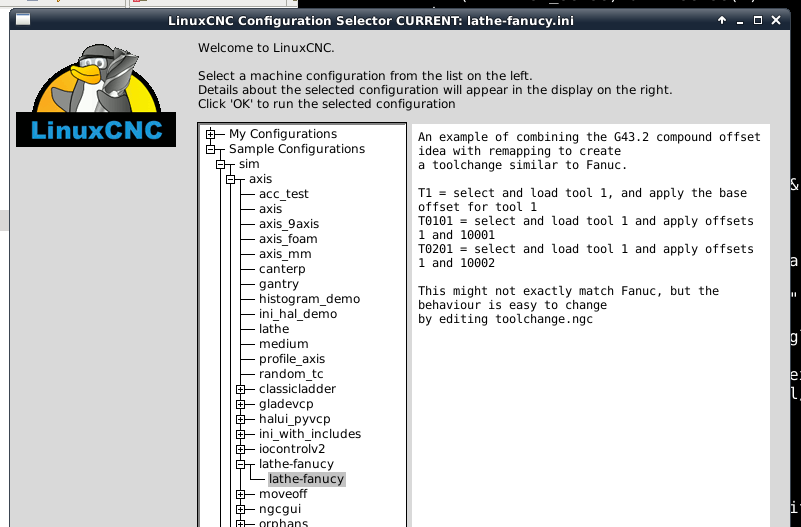Click the text 'by editing toolchange.ngc'

505,319
